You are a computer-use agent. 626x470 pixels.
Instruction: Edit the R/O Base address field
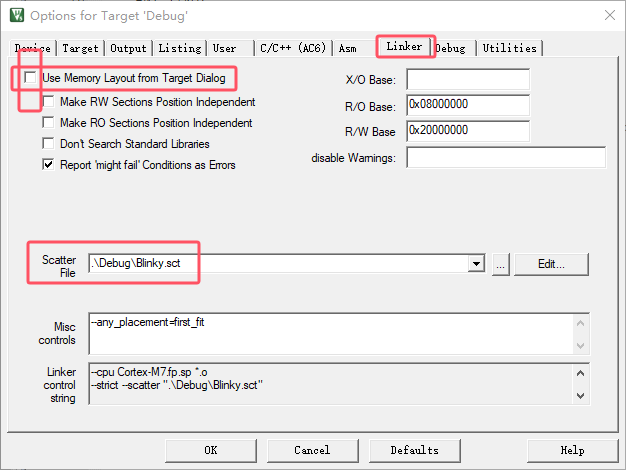point(467,105)
